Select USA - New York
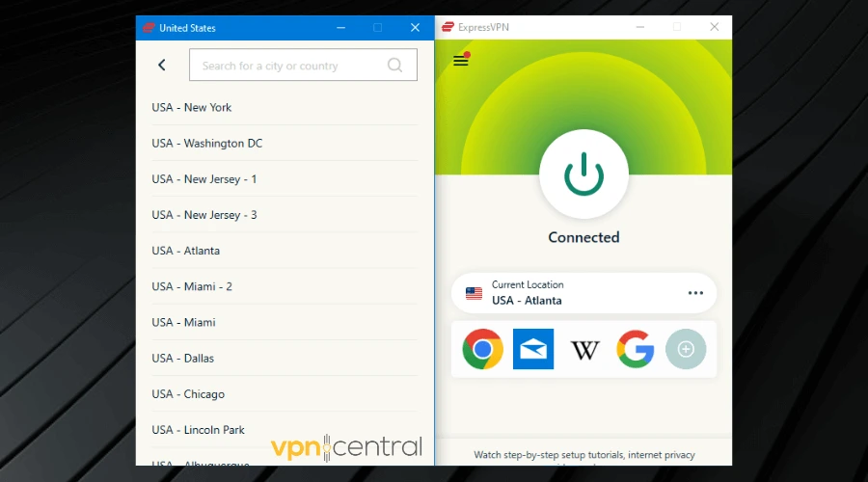This screenshot has width=868, height=482. click(285, 107)
